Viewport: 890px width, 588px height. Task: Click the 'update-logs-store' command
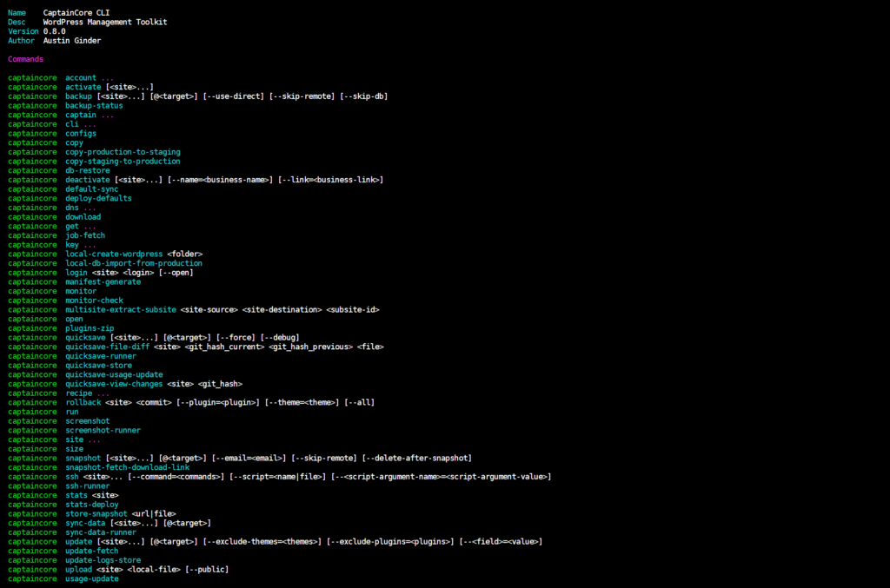pyautogui.click(x=103, y=560)
